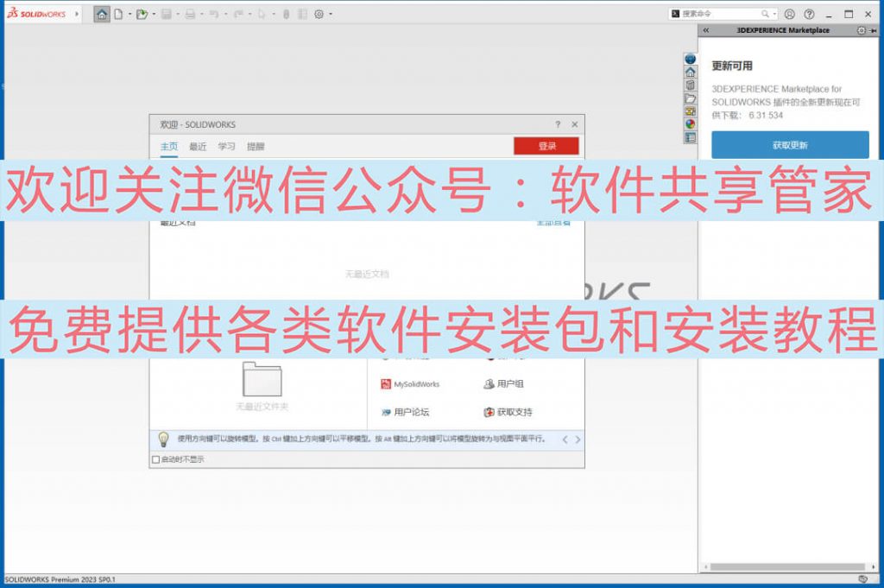This screenshot has height=588, width=884.
Task: Expand the Select tool dropdown arrow
Action: (274, 14)
